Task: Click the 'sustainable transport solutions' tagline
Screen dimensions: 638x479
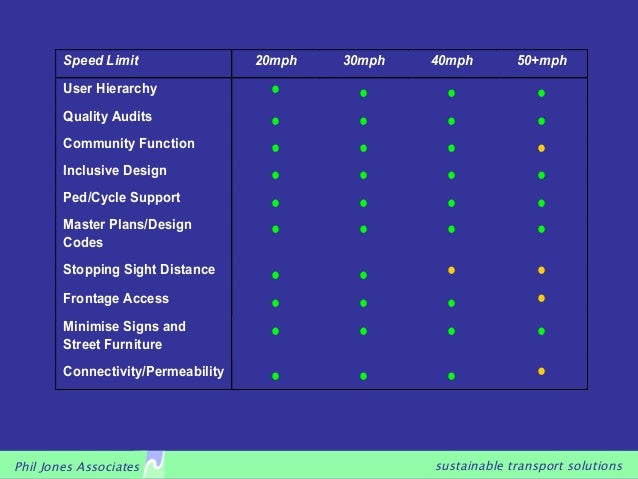Action: tap(529, 466)
